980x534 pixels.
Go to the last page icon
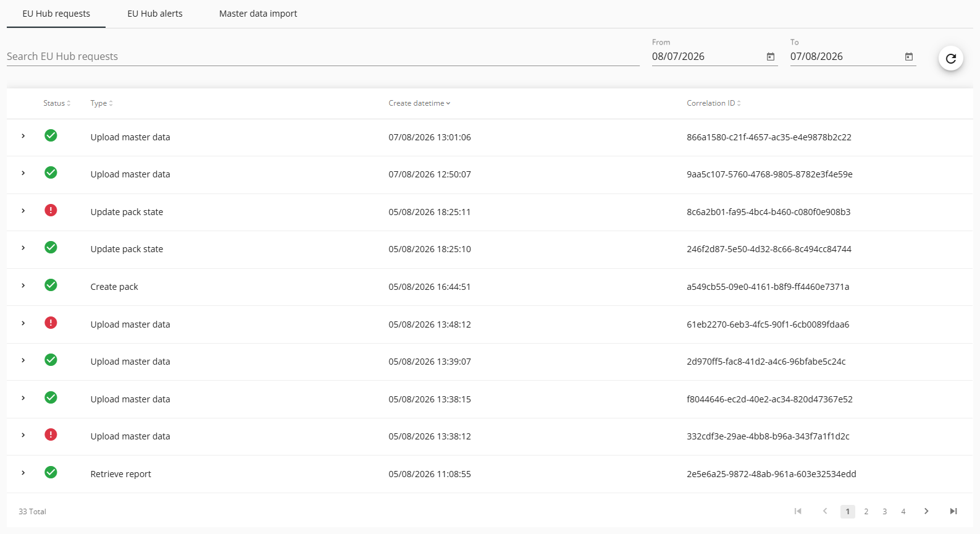point(953,511)
